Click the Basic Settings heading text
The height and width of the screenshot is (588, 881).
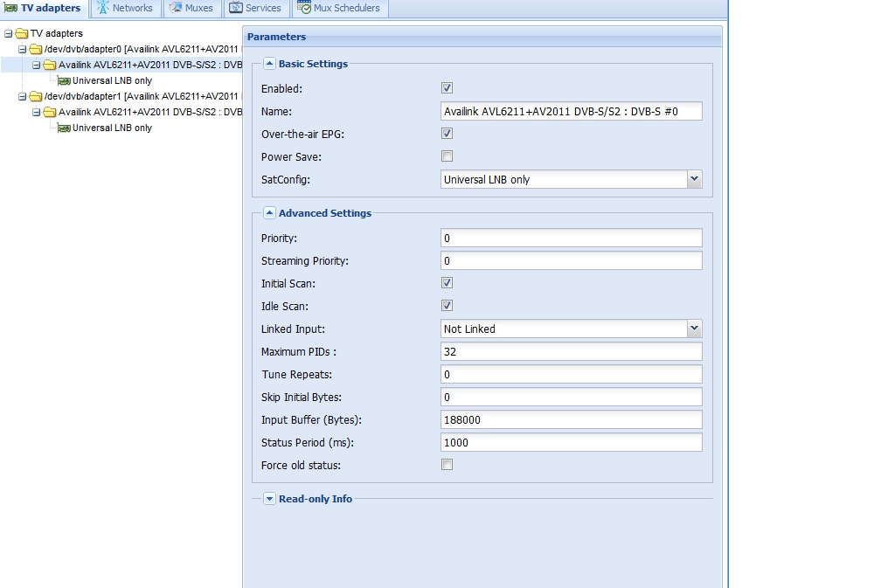coord(313,64)
